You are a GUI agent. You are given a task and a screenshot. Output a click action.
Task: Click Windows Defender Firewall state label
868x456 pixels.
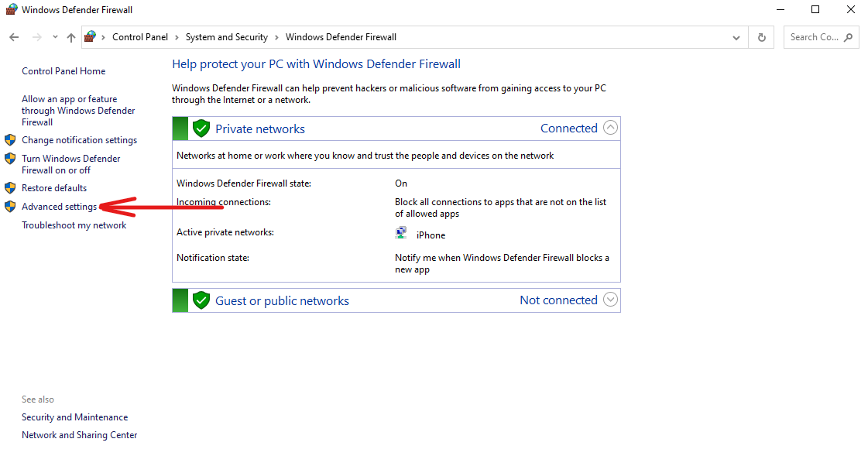point(244,183)
